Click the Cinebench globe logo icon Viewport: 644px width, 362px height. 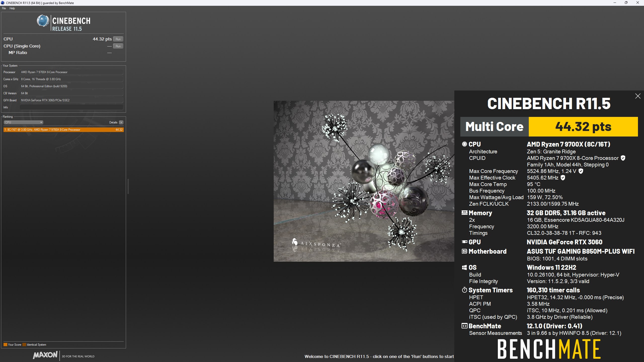point(43,21)
